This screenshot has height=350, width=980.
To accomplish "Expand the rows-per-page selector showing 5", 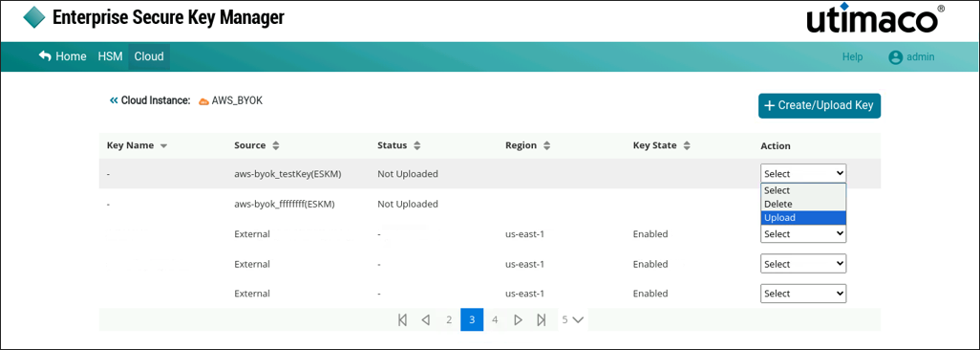I will point(572,320).
